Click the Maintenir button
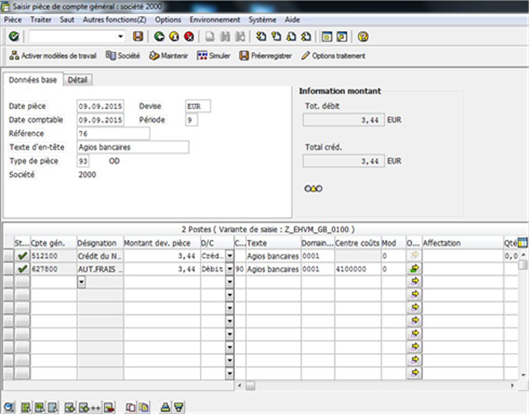Screen dimensions: 532x416 [169, 55]
